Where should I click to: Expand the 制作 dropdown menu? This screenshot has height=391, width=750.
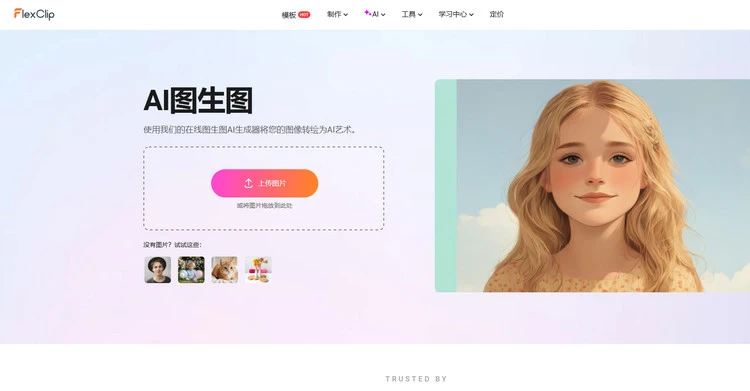click(x=337, y=14)
